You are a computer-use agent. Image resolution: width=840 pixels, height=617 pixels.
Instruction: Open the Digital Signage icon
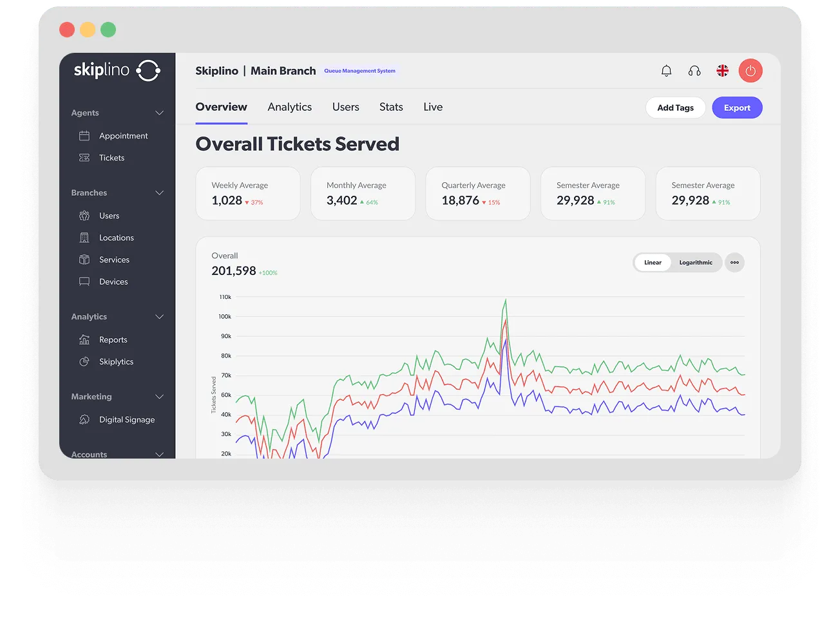pos(84,420)
